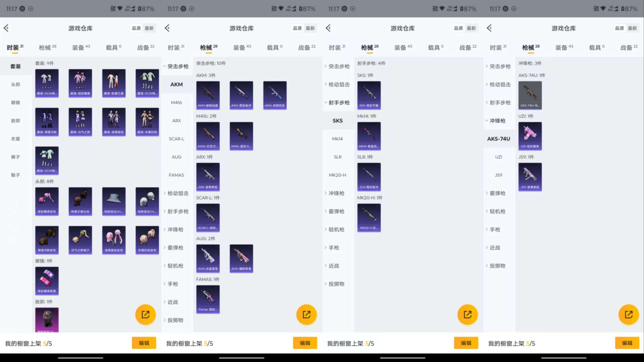Select the Mk14 filter under 射手步枪
Screen dimensions: 644x362
pyautogui.click(x=338, y=139)
